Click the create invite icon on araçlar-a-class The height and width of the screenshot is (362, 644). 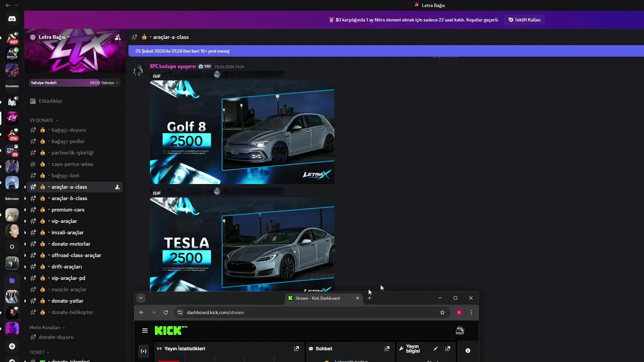click(x=117, y=187)
